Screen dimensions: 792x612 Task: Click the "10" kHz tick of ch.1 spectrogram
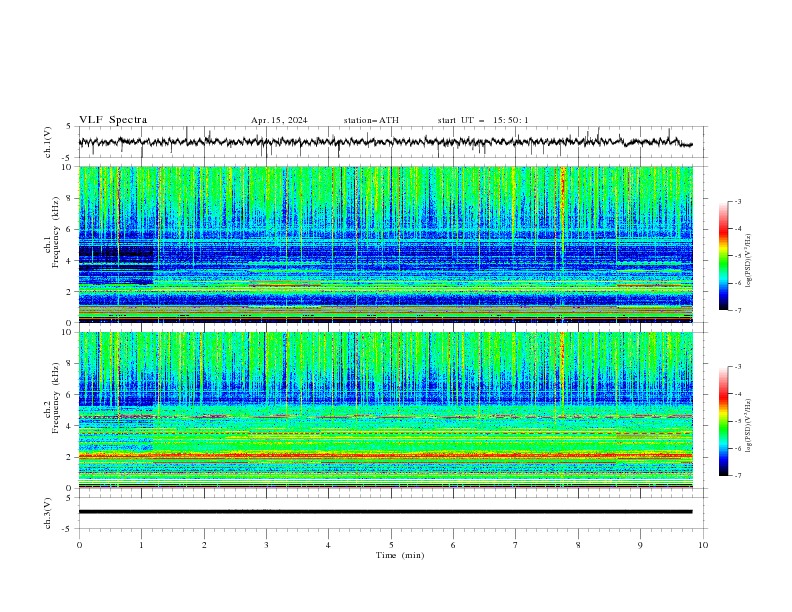(x=69, y=167)
